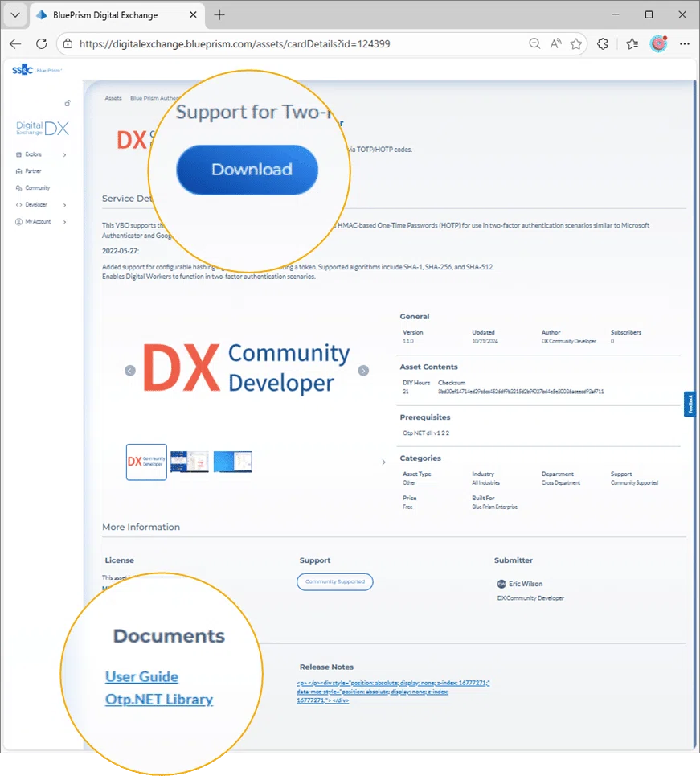Click the Community Supported button

point(335,581)
